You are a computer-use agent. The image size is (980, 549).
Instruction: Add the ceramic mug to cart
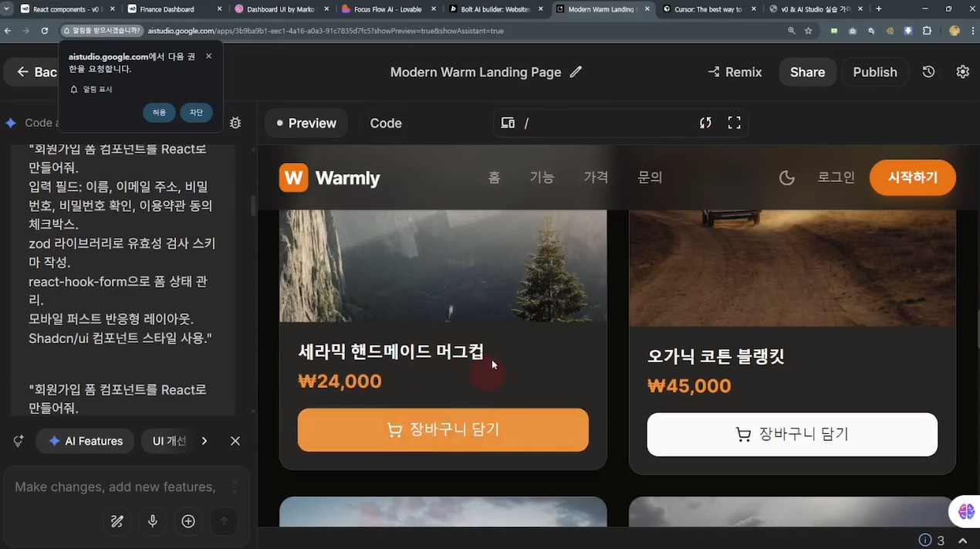[443, 430]
